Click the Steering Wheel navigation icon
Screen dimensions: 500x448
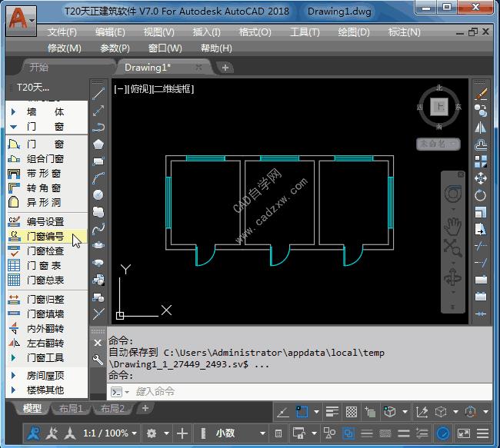tap(453, 194)
